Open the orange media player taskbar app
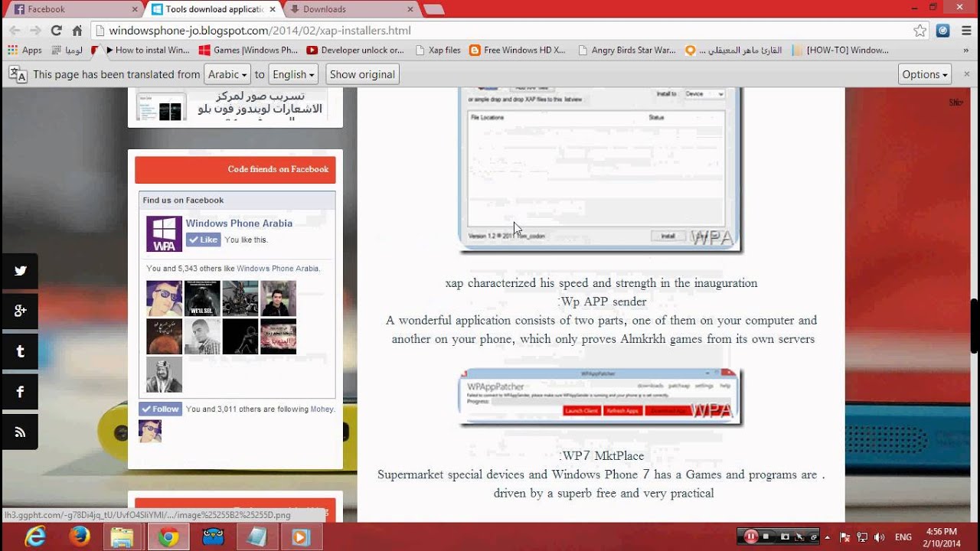The image size is (980, 551). coord(300,537)
